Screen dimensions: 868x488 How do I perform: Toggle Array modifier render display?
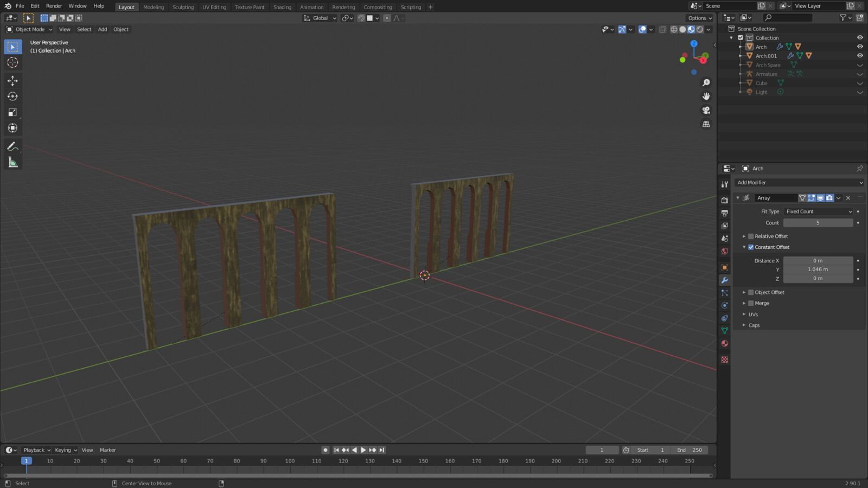pos(829,198)
